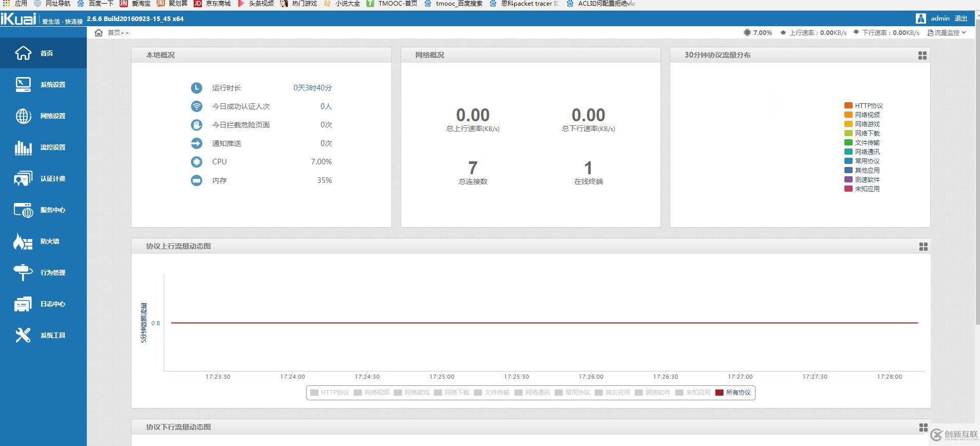The height and width of the screenshot is (446, 980).
Task: Click 0天3时40分 uptime value
Action: [313, 88]
